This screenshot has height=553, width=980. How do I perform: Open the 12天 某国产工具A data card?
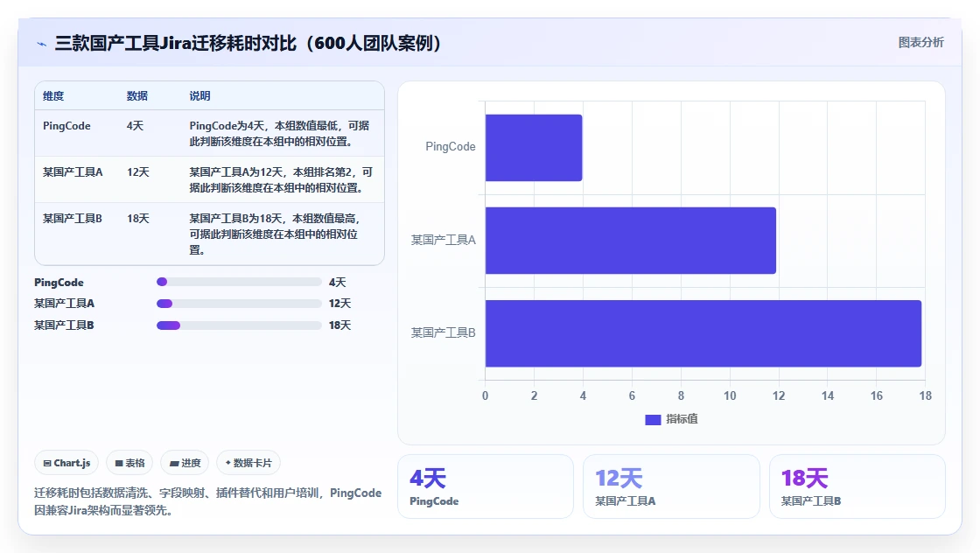tap(671, 486)
